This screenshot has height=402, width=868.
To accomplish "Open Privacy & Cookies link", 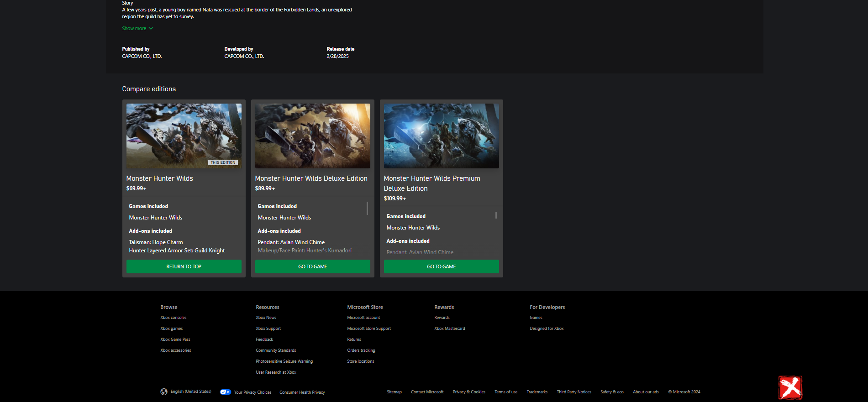I will click(469, 392).
